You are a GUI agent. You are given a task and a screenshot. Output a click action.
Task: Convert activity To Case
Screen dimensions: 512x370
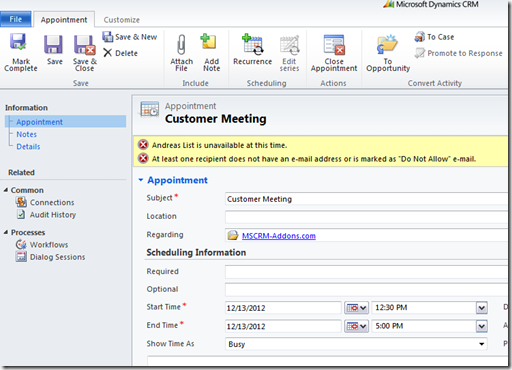point(434,37)
